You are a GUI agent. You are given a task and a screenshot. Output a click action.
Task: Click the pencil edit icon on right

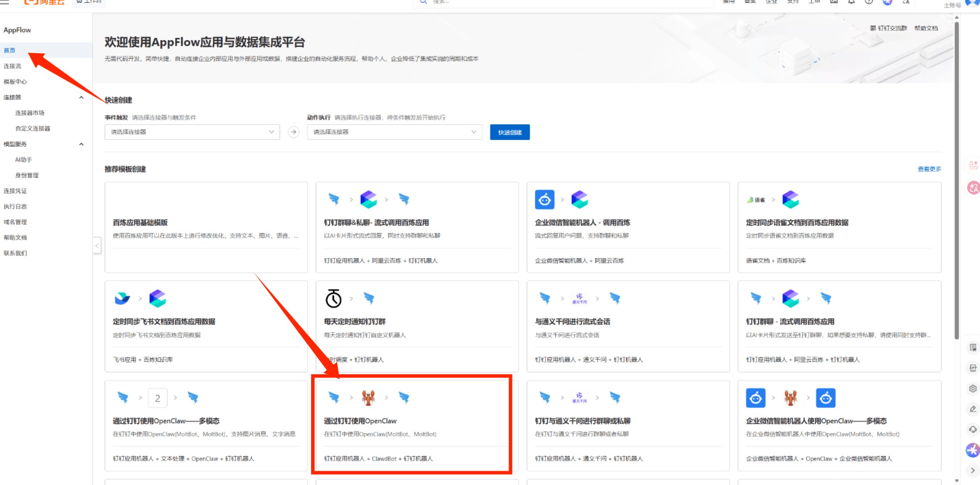(x=973, y=409)
